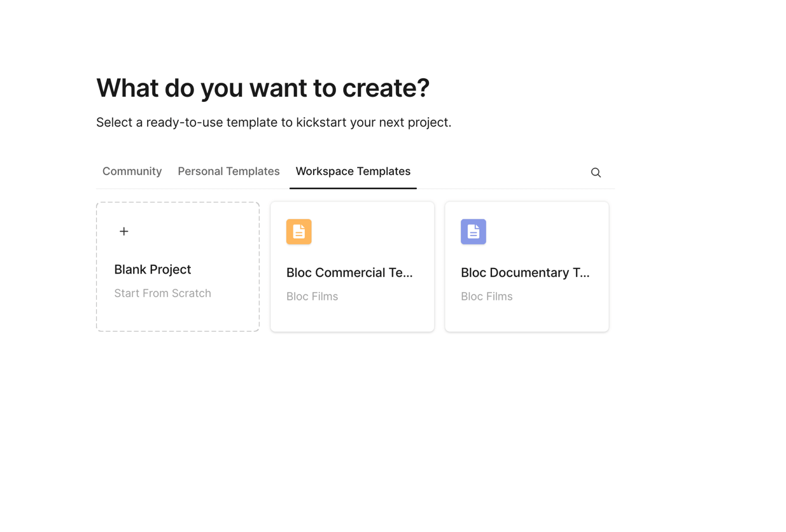786x532 pixels.
Task: Click the 'What do you want to create?' heading
Action: click(262, 88)
